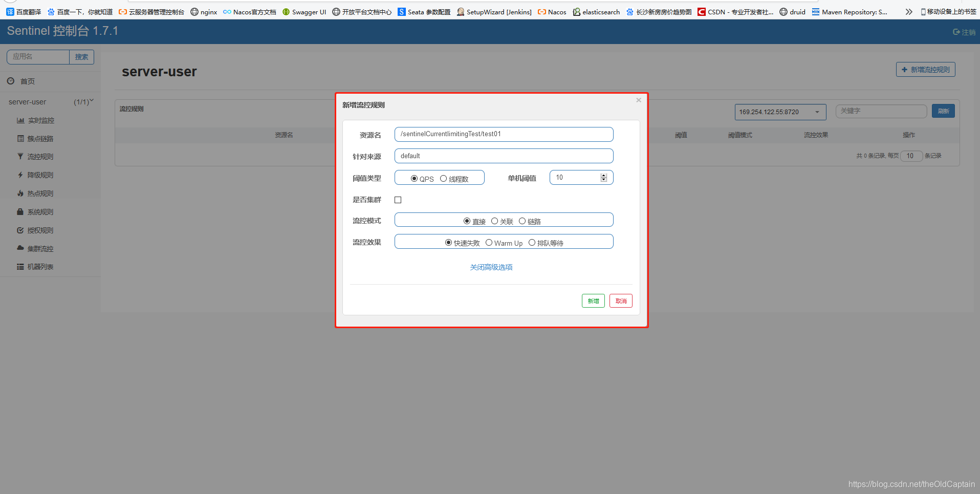Viewport: 980px width, 494px height.
Task: Click the cloud icon for 集群流控
Action: [x=20, y=248]
